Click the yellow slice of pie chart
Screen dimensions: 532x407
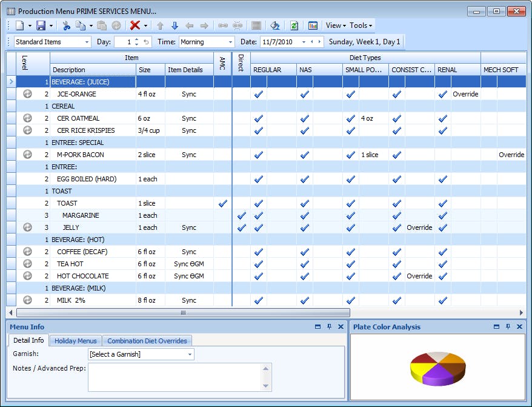coord(420,371)
